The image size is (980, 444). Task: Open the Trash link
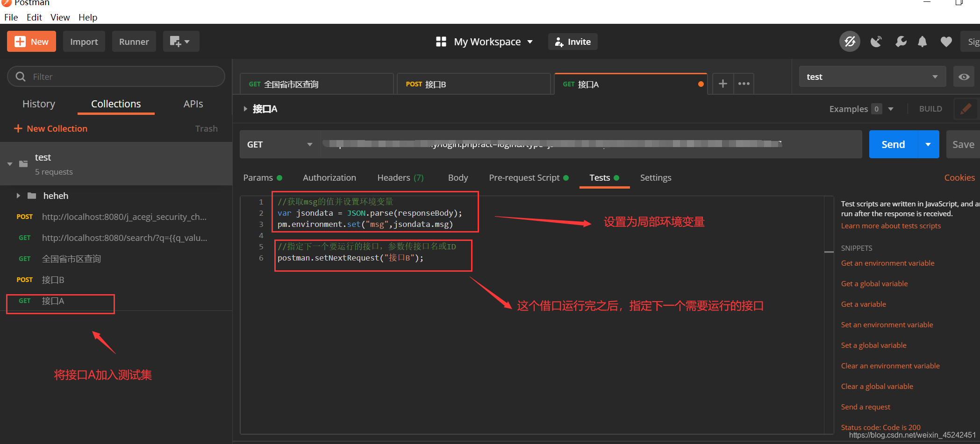pos(207,128)
